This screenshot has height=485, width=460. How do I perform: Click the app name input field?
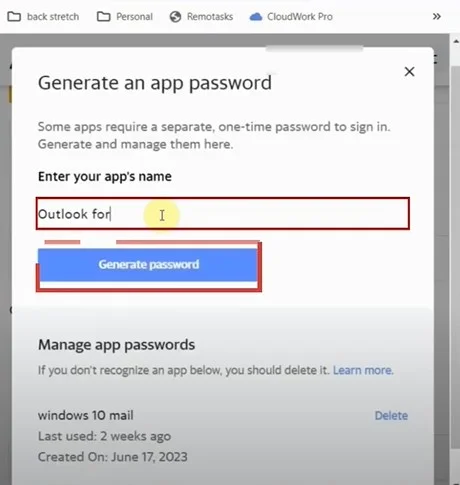tap(223, 214)
